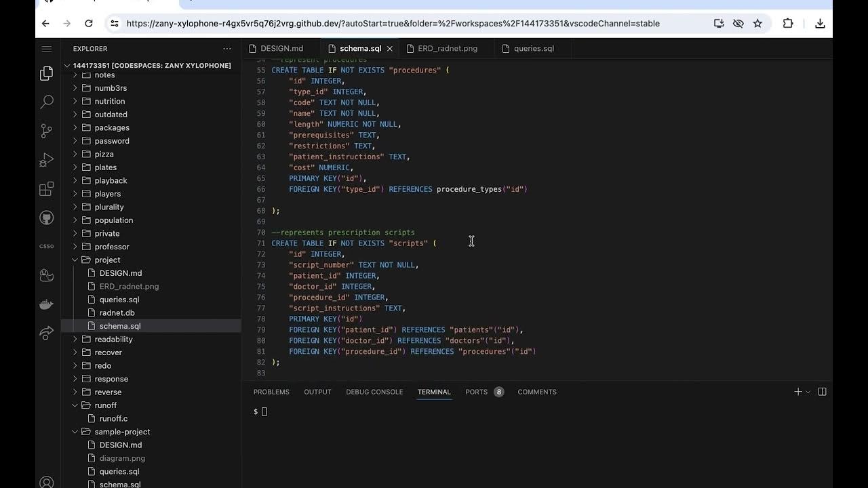The height and width of the screenshot is (488, 868).
Task: Click procedure_types reference on line 66
Action: point(469,189)
